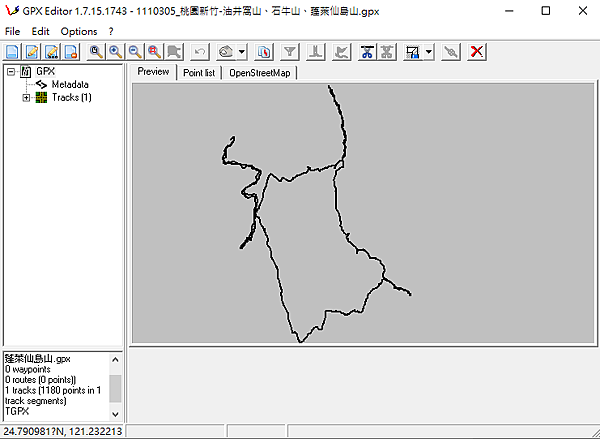The width and height of the screenshot is (600, 439).
Task: Click the "0 waypoints" info text
Action: [x=28, y=370]
